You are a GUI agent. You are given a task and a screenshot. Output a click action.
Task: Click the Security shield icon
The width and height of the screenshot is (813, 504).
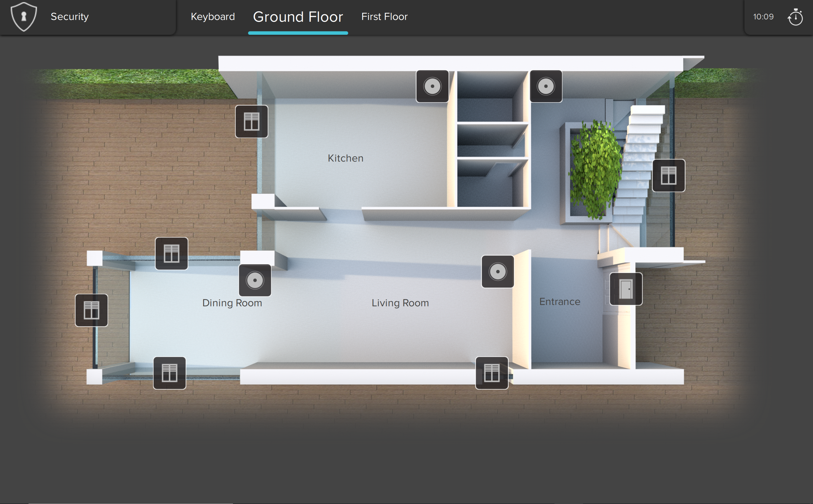[24, 17]
